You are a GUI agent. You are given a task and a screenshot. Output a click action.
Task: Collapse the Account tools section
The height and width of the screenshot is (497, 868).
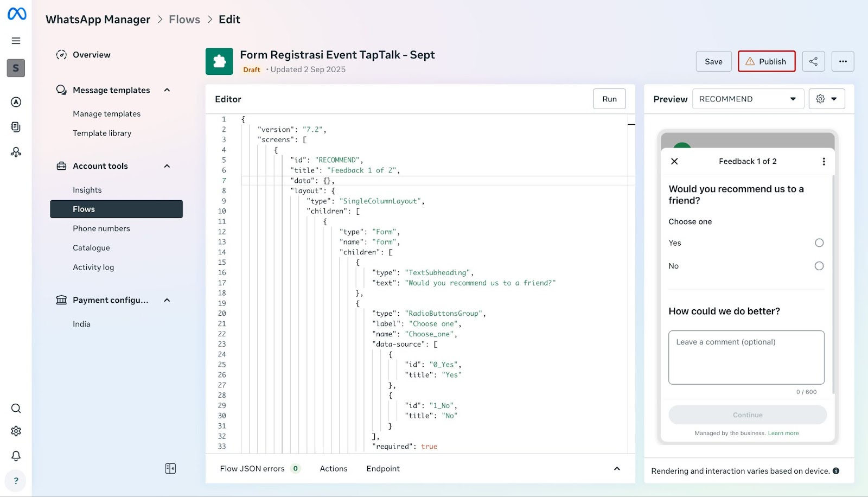click(x=167, y=166)
